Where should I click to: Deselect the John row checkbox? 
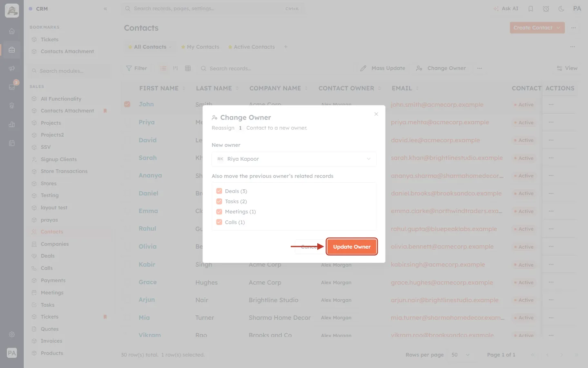127,104
